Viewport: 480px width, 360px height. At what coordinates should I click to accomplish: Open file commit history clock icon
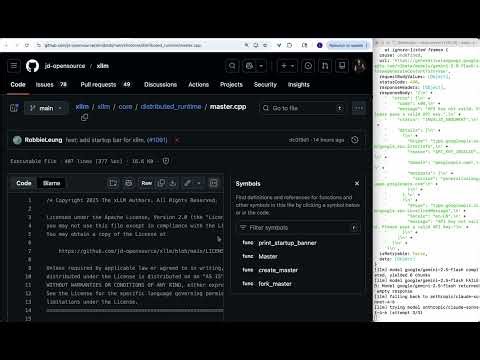[x=355, y=140]
